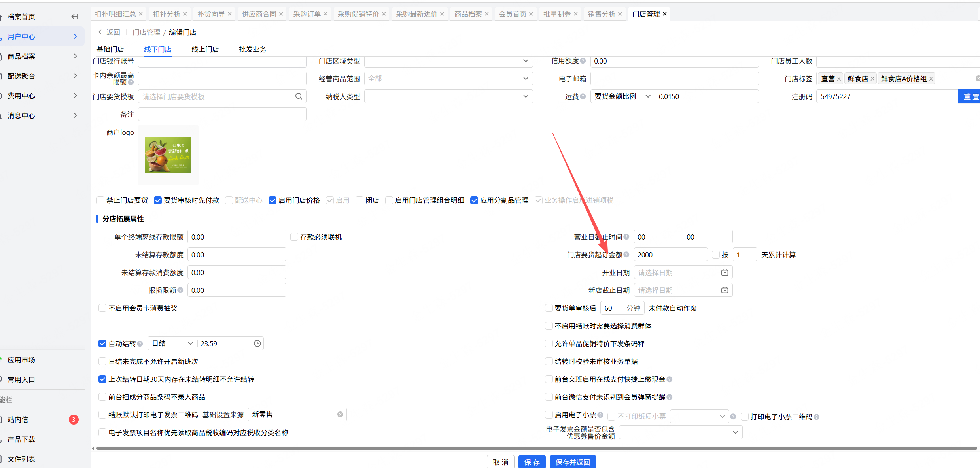Click the 取消 button
The image size is (980, 468).
coord(500,462)
